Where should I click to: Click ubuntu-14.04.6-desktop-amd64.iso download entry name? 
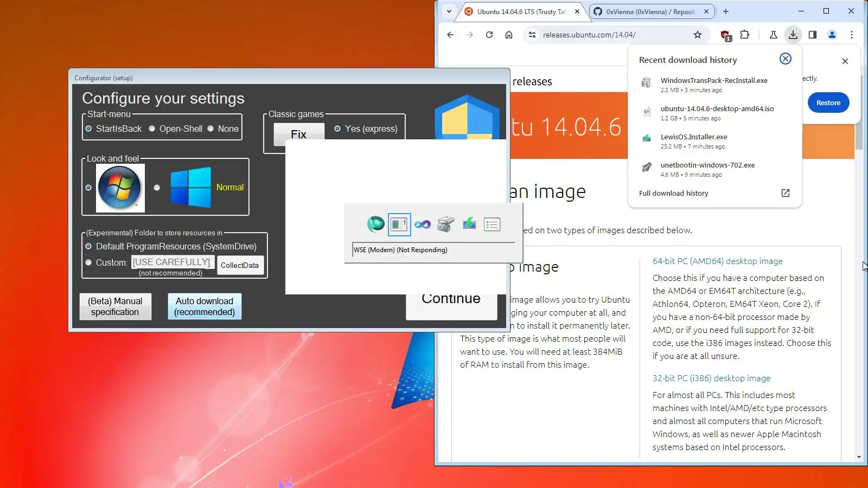coord(717,108)
